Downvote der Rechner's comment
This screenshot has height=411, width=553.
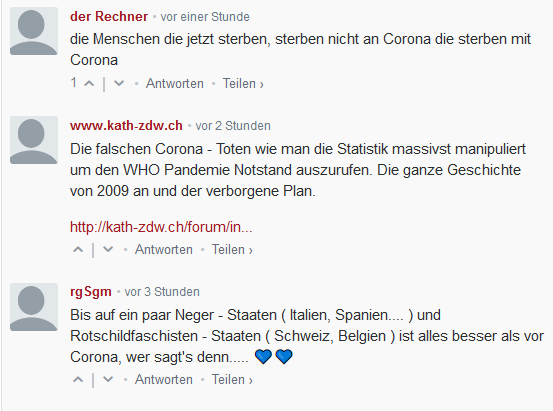[x=119, y=84]
